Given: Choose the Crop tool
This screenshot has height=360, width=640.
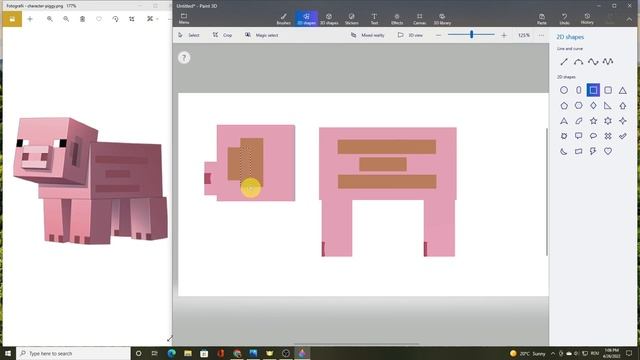Looking at the screenshot, I should (222, 35).
